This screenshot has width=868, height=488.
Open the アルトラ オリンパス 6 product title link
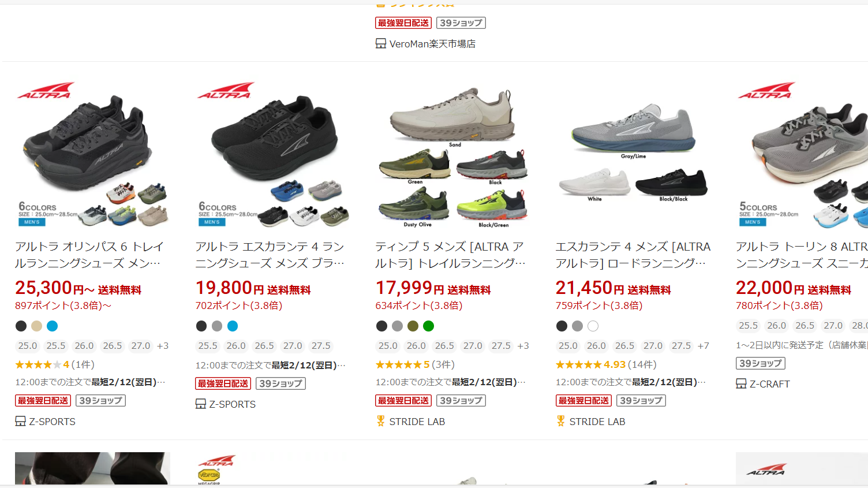89,255
